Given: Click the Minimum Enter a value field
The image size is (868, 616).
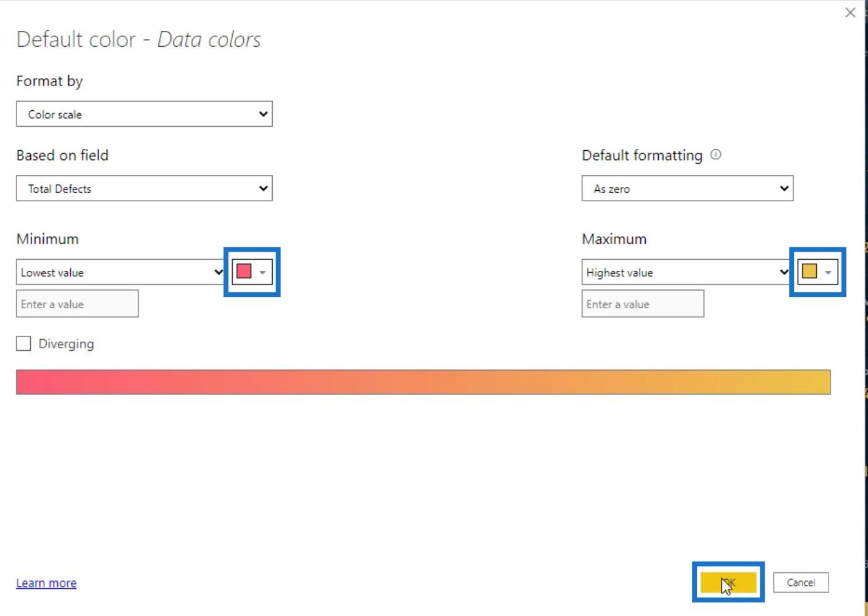Looking at the screenshot, I should 77,304.
